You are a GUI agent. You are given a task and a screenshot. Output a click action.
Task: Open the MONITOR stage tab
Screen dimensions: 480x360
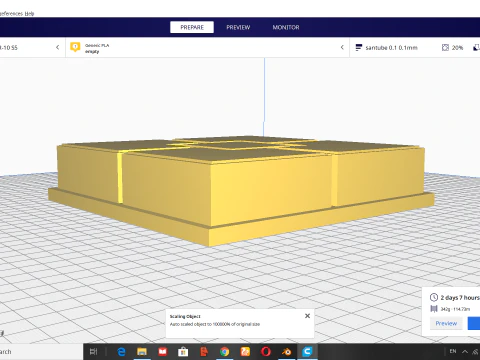coord(286,27)
